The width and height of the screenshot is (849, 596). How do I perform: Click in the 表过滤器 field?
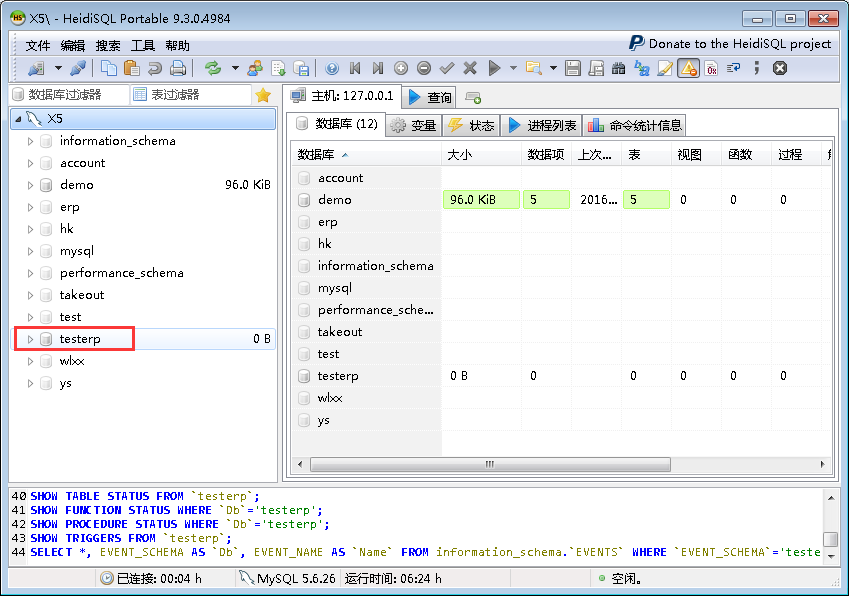point(192,95)
